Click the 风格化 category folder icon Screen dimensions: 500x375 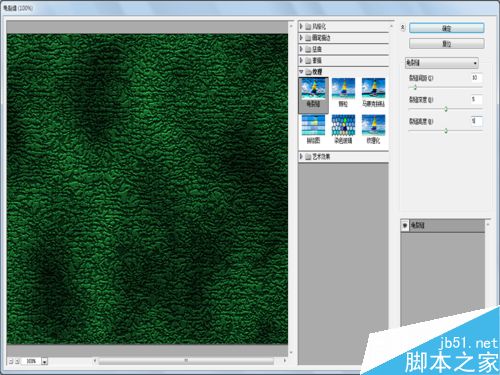tap(308, 27)
